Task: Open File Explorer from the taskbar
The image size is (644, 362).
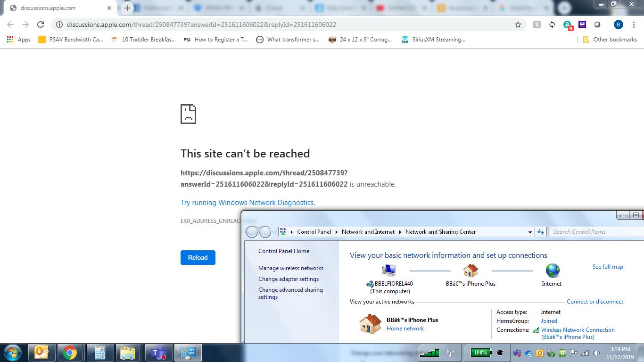Action: click(x=128, y=353)
